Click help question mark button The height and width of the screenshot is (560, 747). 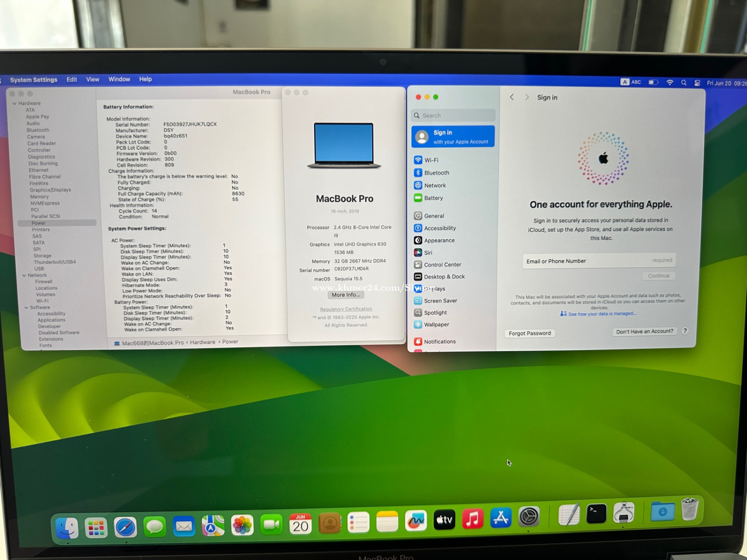685,331
